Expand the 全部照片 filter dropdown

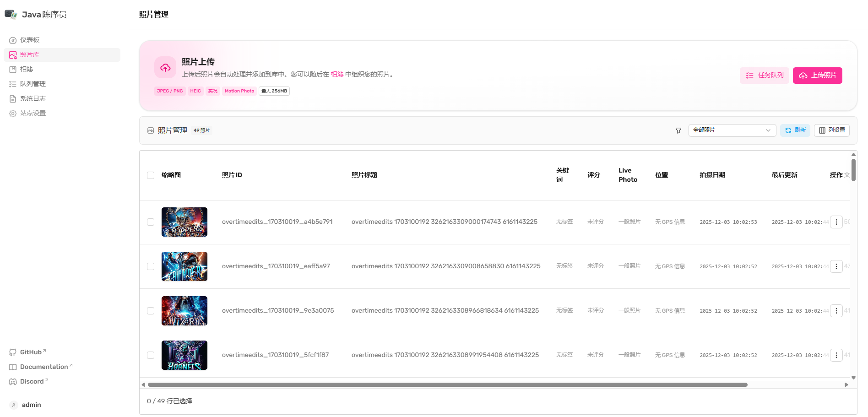coord(732,130)
